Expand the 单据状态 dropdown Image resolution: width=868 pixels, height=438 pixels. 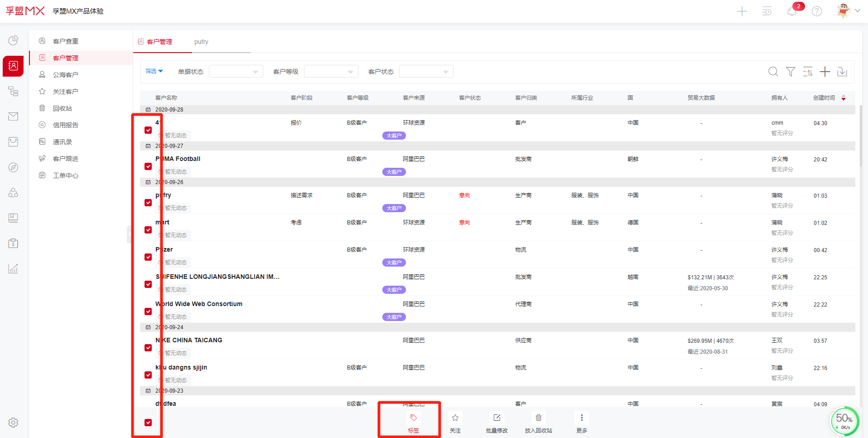236,72
